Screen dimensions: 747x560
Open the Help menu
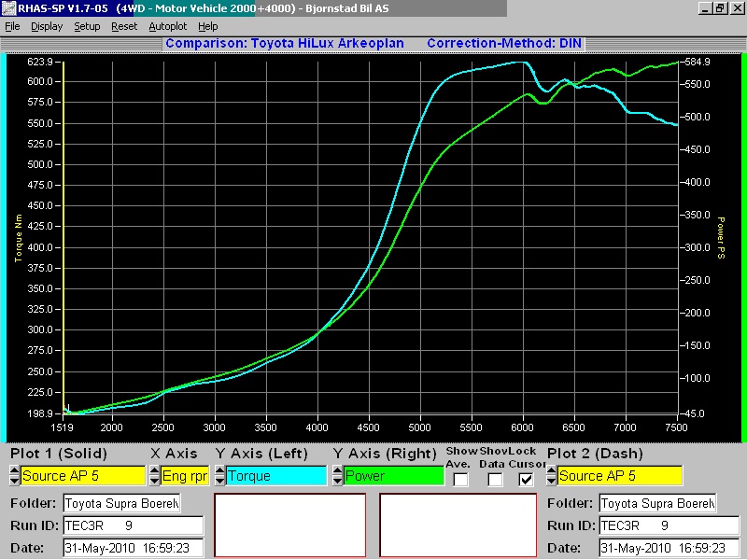(207, 26)
